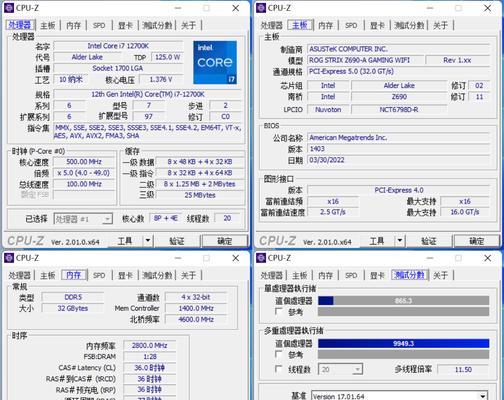Click CPU-Z app icon in processor window title bar
Viewport: 504px width, 400px height.
[x=9, y=8]
